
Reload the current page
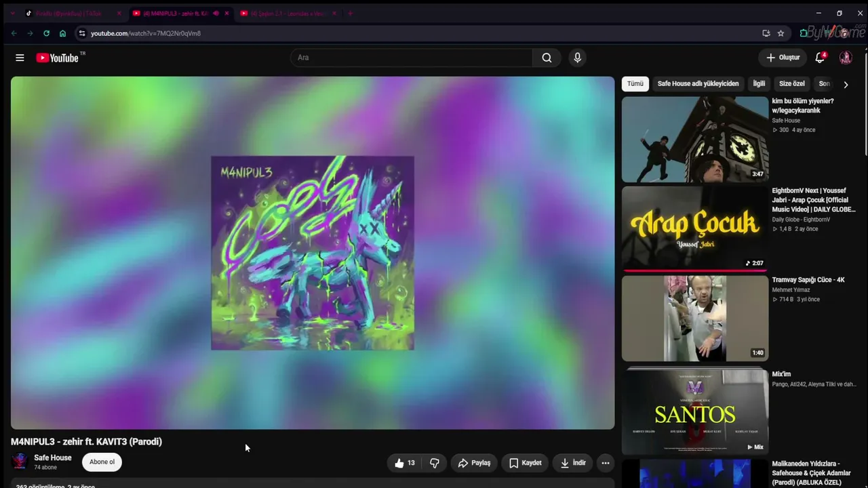pyautogui.click(x=46, y=33)
